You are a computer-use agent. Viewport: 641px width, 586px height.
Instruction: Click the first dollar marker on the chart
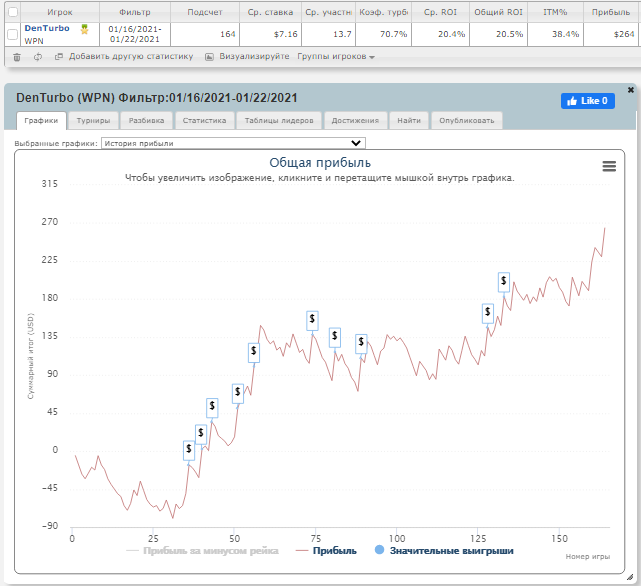188,451
